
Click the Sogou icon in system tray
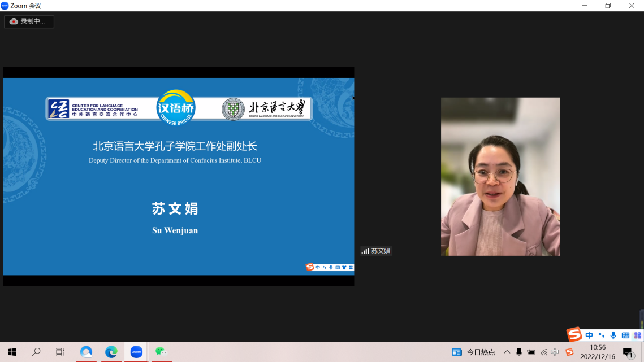(569, 352)
